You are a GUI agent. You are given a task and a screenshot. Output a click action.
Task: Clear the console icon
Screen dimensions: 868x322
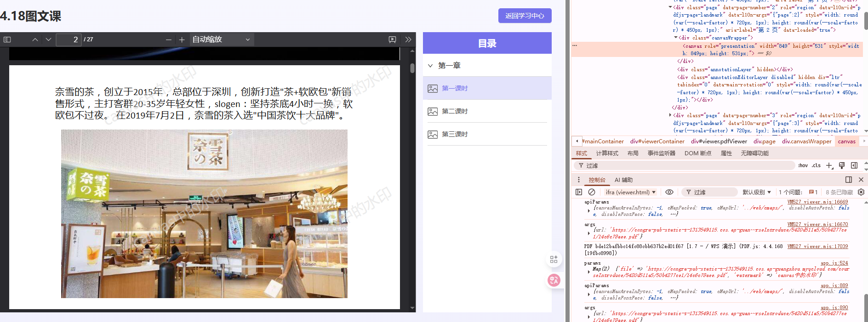coord(592,192)
